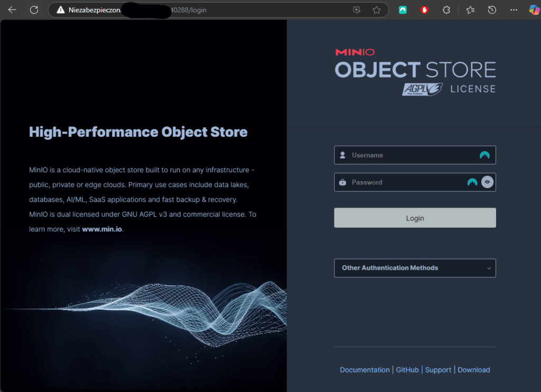Click the Niezabezpieczona security label

(95, 10)
